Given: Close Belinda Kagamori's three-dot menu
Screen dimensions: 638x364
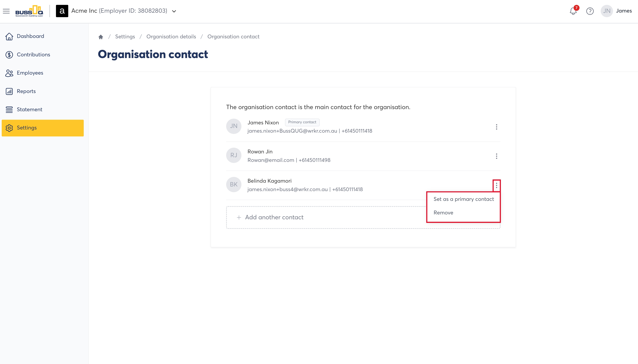Looking at the screenshot, I should (496, 186).
